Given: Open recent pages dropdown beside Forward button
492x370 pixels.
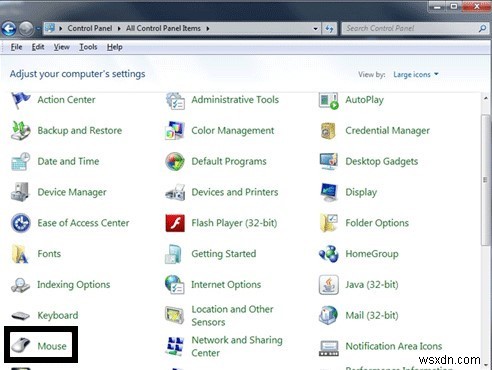Looking at the screenshot, I should tap(38, 29).
